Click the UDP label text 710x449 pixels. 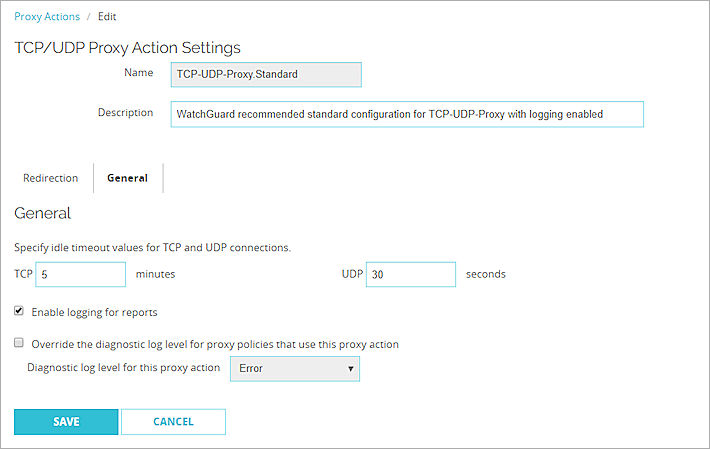click(x=352, y=274)
